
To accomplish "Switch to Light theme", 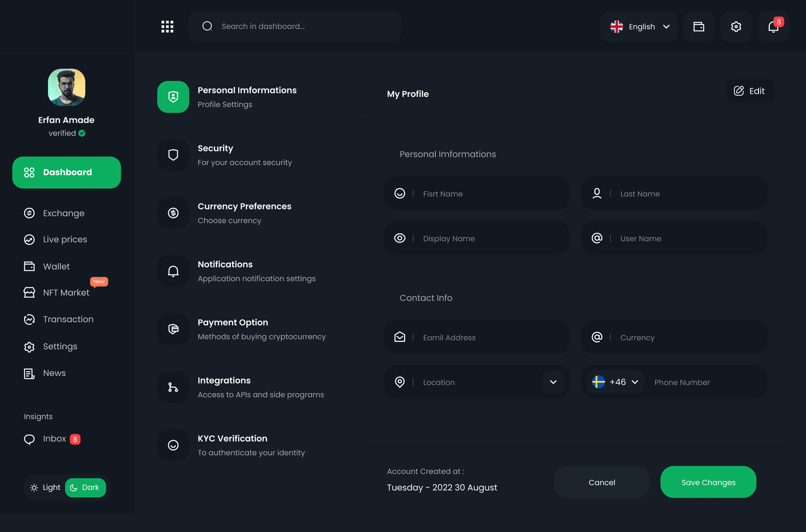I will pos(45,488).
